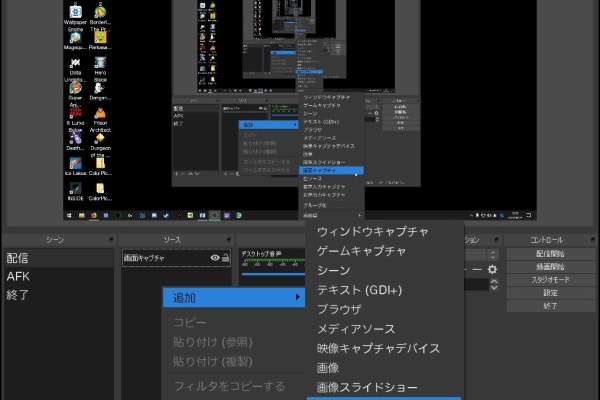This screenshot has height=400, width=600.
Task: Select the 終了 scene in scene list
Action: click(x=59, y=295)
